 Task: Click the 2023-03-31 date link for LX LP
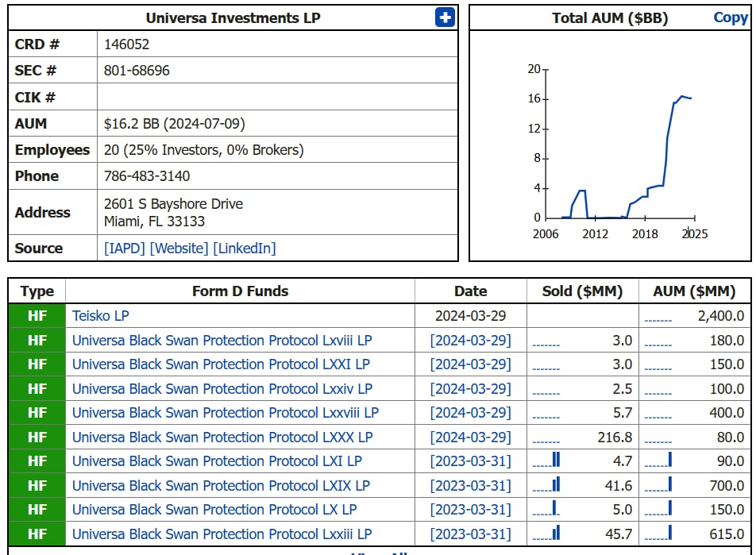coord(471,510)
